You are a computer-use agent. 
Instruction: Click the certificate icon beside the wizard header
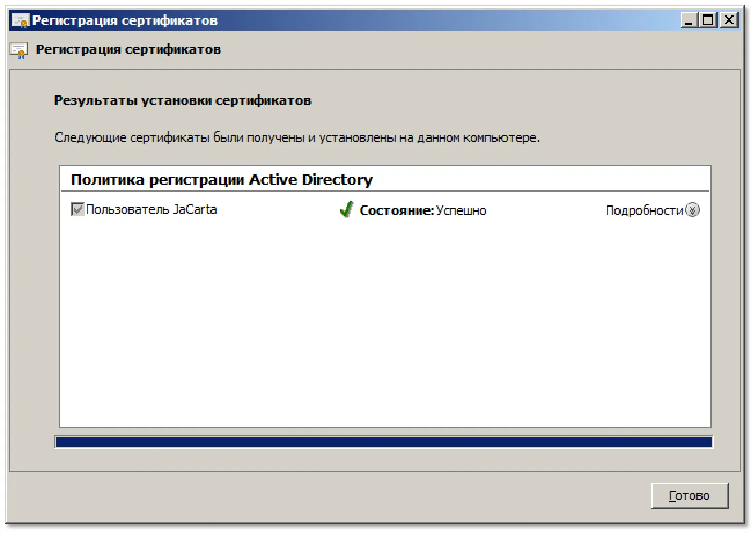point(19,50)
